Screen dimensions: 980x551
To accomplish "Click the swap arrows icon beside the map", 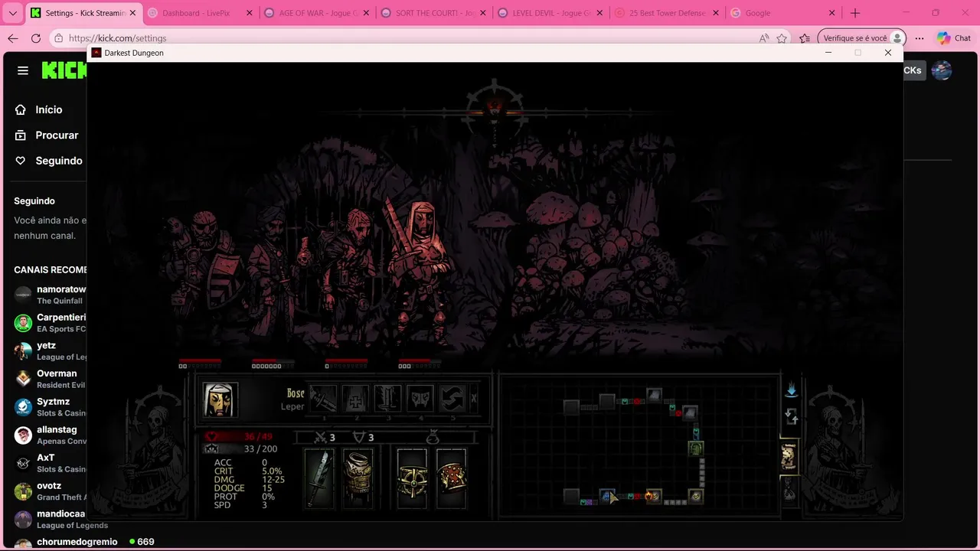I will 792,416.
